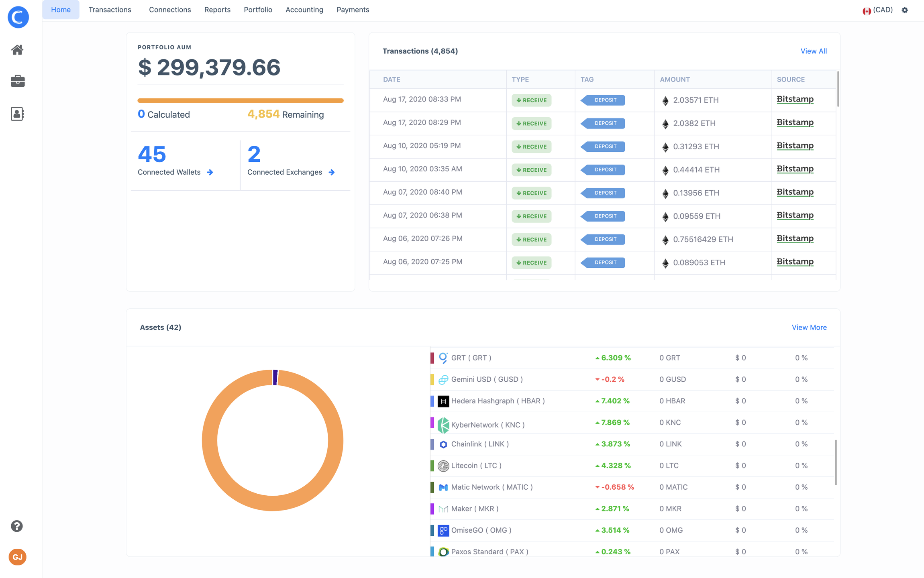Select the briefcase icon in the sidebar

click(18, 81)
